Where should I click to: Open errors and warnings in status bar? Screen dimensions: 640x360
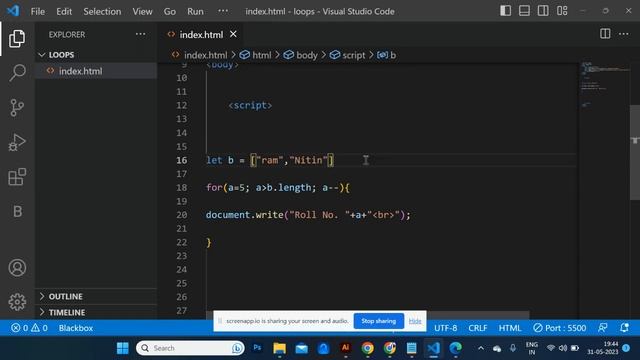pos(29,328)
